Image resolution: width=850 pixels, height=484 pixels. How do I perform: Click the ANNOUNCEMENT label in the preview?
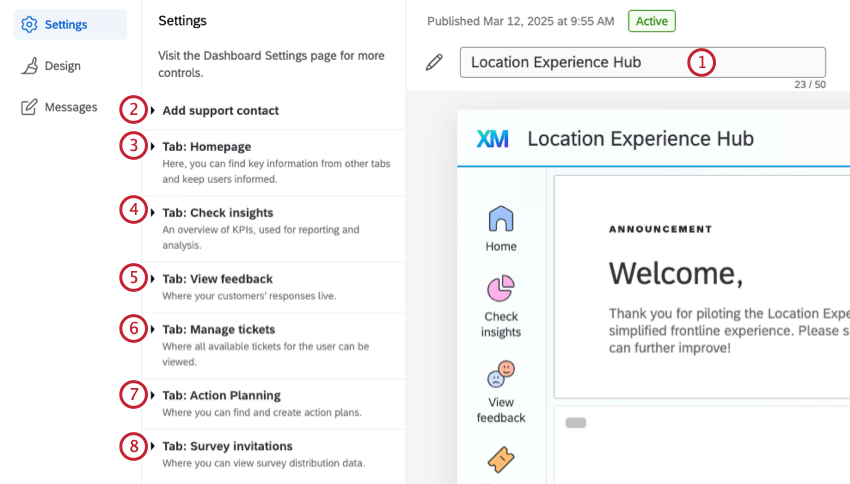(660, 229)
